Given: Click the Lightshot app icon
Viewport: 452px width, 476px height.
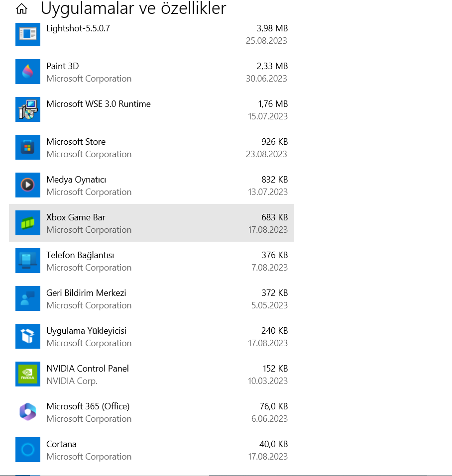Looking at the screenshot, I should click(28, 34).
